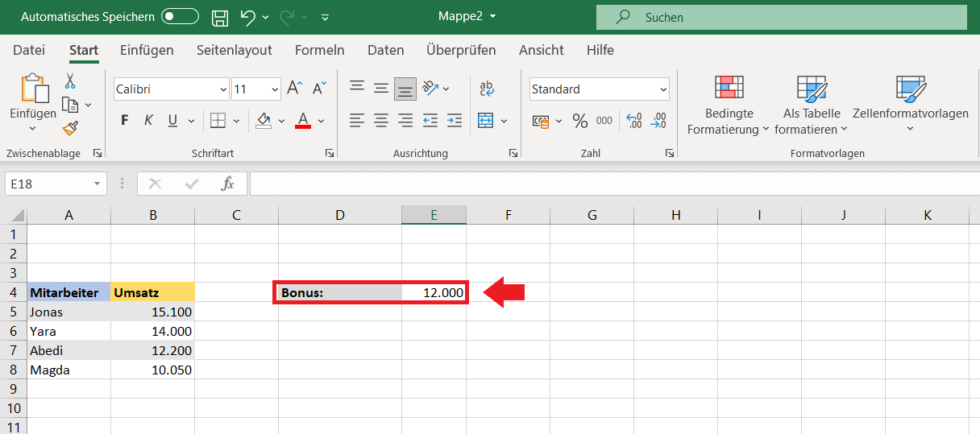Image resolution: width=980 pixels, height=434 pixels.
Task: Select column E header
Action: pos(434,215)
